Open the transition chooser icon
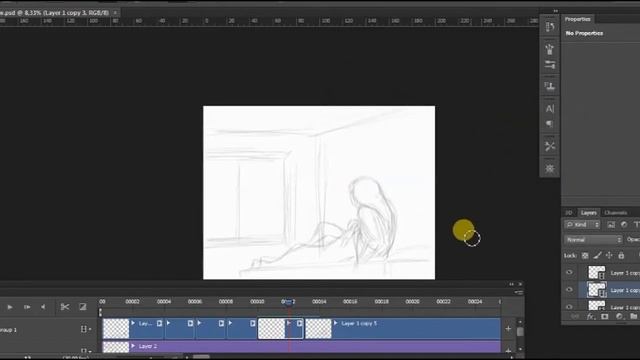 [x=82, y=307]
